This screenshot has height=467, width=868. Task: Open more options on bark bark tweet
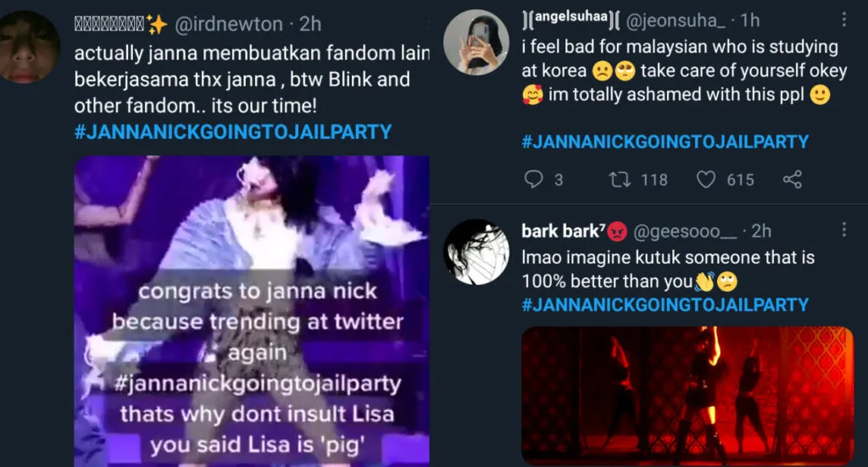point(843,230)
